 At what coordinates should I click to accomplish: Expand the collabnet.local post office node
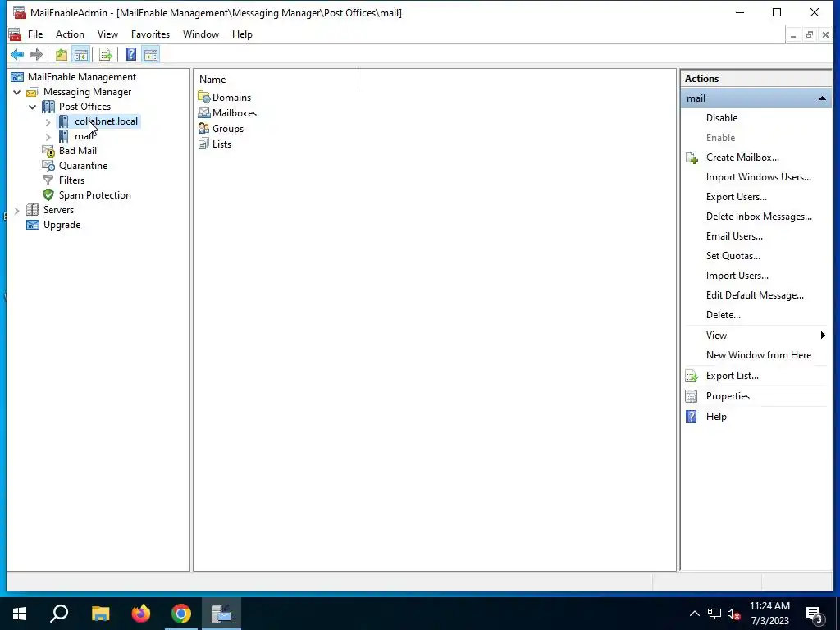(48, 122)
